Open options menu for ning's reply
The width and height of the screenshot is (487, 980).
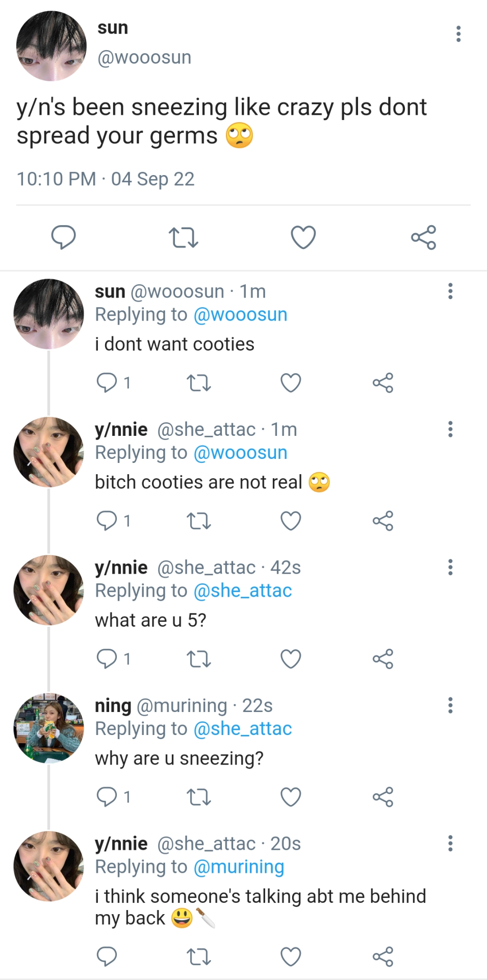[x=450, y=705]
